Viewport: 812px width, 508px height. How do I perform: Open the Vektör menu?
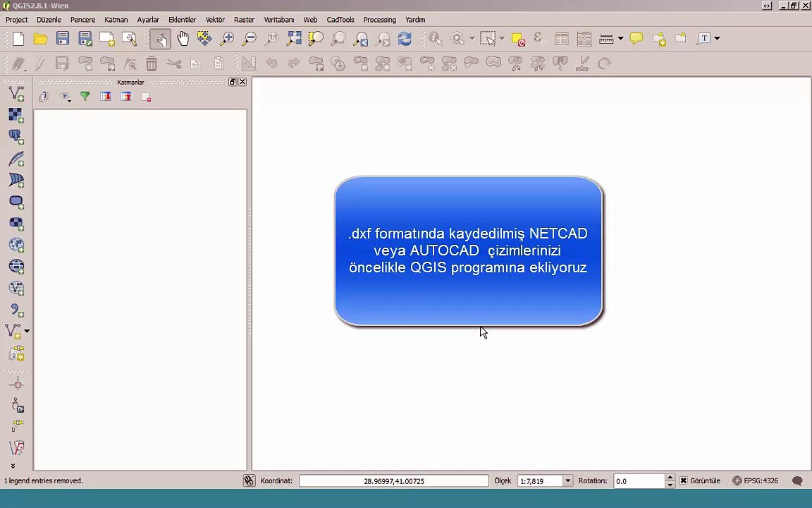coord(215,20)
